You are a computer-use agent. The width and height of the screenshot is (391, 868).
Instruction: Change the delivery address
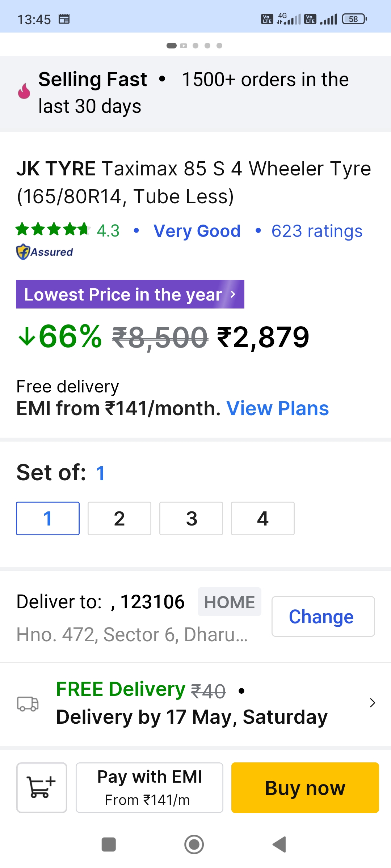[x=323, y=616]
